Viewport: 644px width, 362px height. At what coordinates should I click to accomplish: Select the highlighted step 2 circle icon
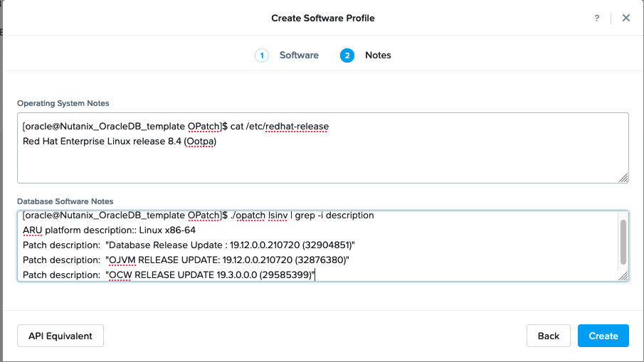tap(347, 55)
